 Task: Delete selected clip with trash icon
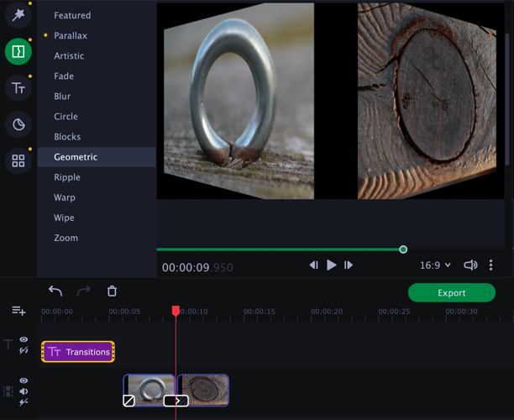pos(112,291)
